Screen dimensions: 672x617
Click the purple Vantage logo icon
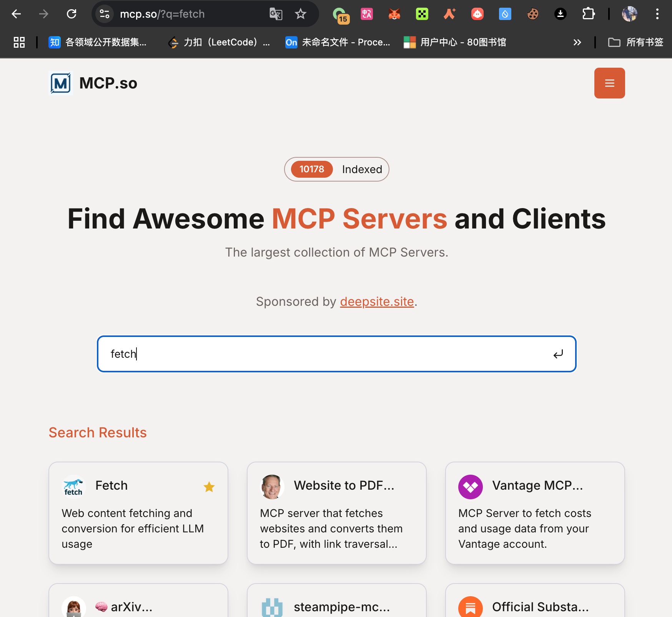click(470, 487)
